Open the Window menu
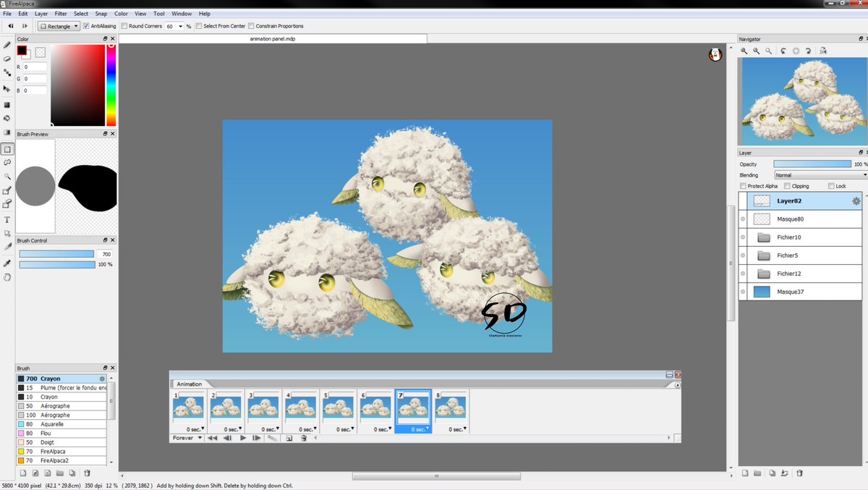 [182, 14]
